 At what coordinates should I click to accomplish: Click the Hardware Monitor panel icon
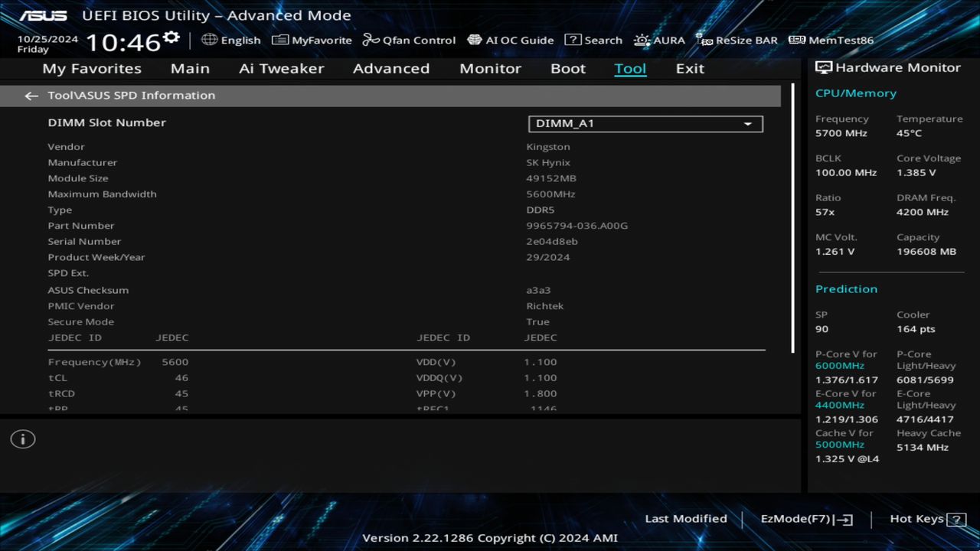pos(824,67)
